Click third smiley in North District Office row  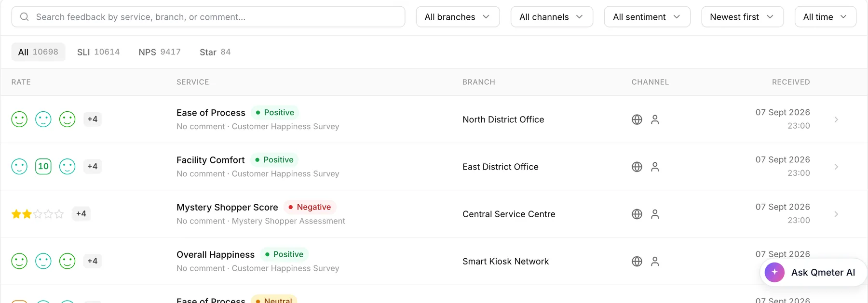(67, 119)
